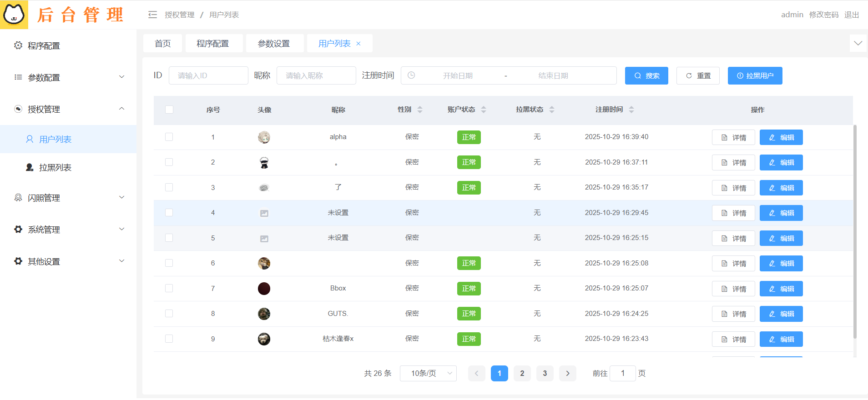Open the tabs dropdown chevron at far right
This screenshot has height=400, width=868.
click(x=858, y=44)
